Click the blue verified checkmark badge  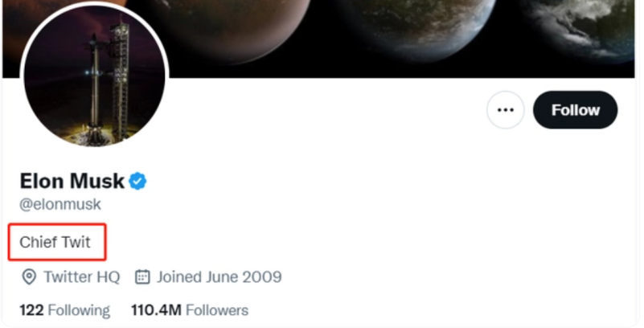click(137, 182)
